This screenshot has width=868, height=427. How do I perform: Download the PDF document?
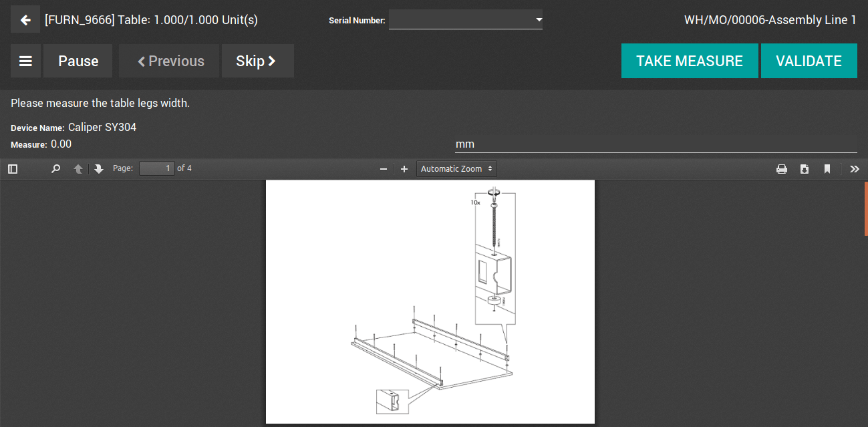pos(805,169)
